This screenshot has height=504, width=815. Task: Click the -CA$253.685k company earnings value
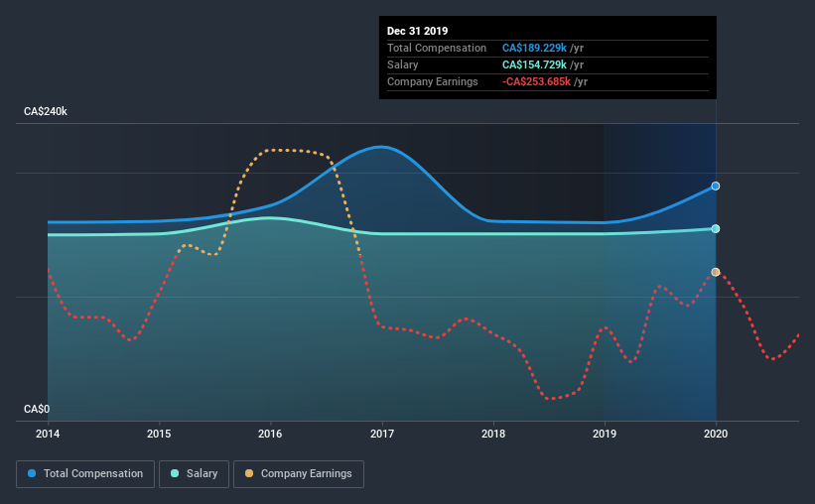[x=536, y=81]
